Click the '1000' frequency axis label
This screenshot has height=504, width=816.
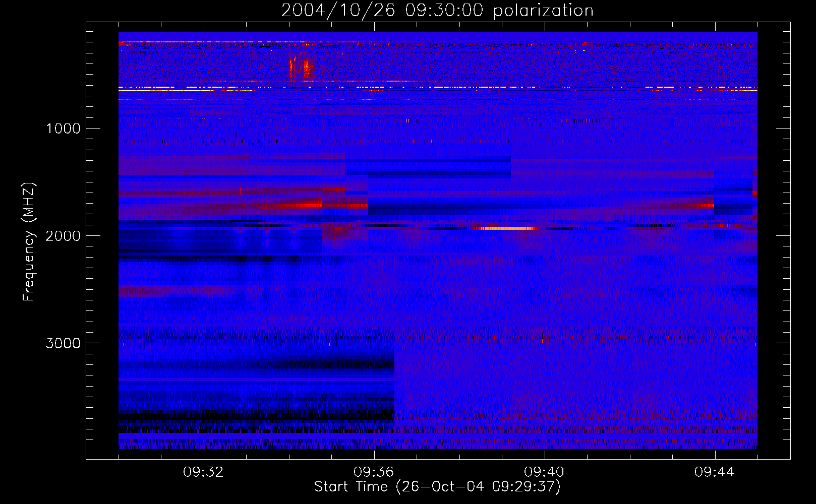[63, 129]
